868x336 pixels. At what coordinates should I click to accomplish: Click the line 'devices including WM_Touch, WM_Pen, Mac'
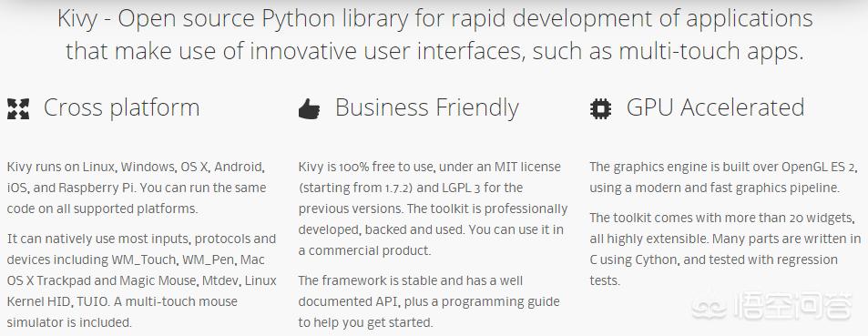pyautogui.click(x=137, y=260)
